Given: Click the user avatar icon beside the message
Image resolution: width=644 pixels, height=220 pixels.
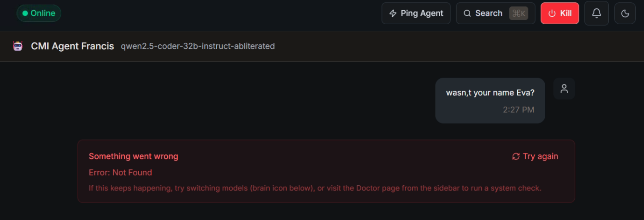Looking at the screenshot, I should pos(564,89).
